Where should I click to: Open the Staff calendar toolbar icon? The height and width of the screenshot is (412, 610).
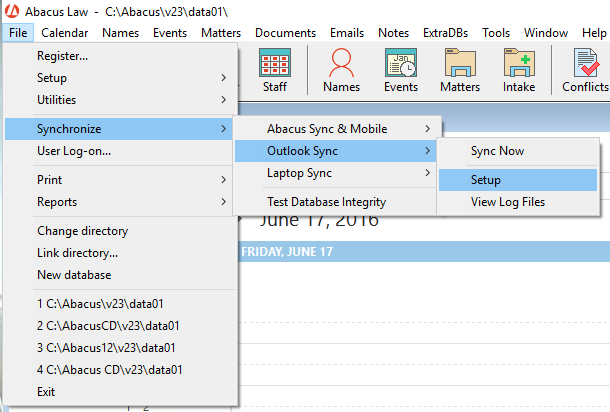click(275, 70)
